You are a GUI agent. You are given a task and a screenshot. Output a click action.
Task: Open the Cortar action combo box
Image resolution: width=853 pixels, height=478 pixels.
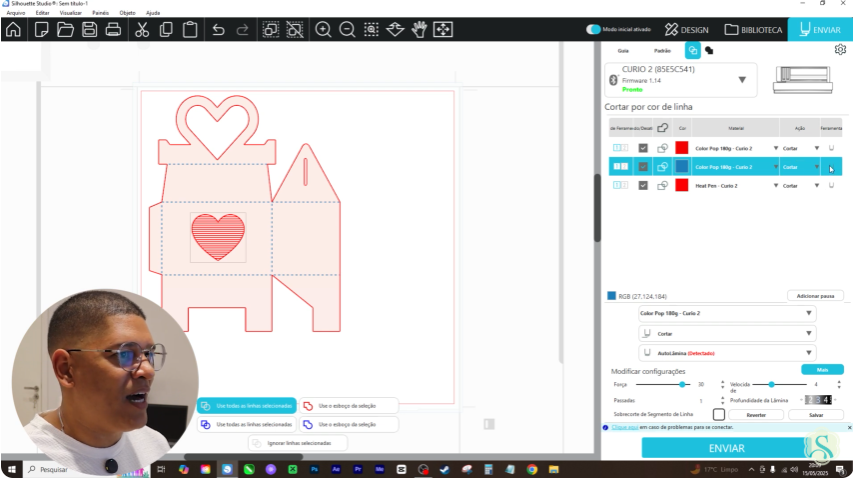pos(727,333)
